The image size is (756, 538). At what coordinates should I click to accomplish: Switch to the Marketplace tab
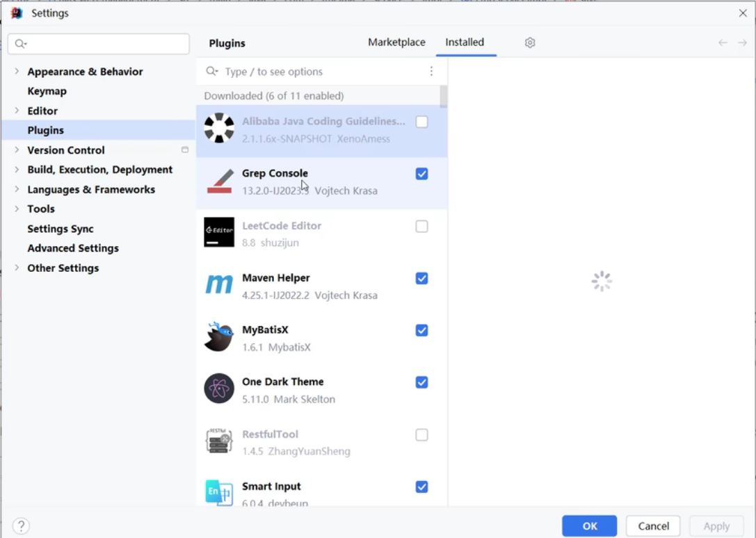(x=396, y=42)
